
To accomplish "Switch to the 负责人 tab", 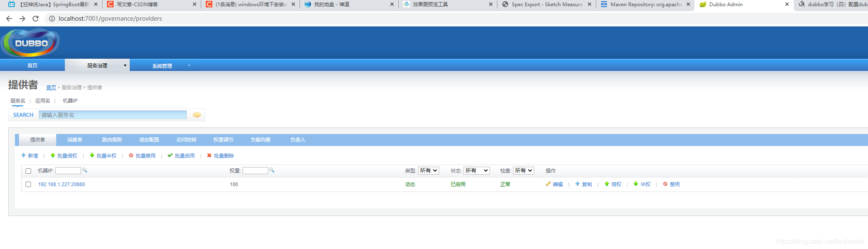I will point(297,140).
